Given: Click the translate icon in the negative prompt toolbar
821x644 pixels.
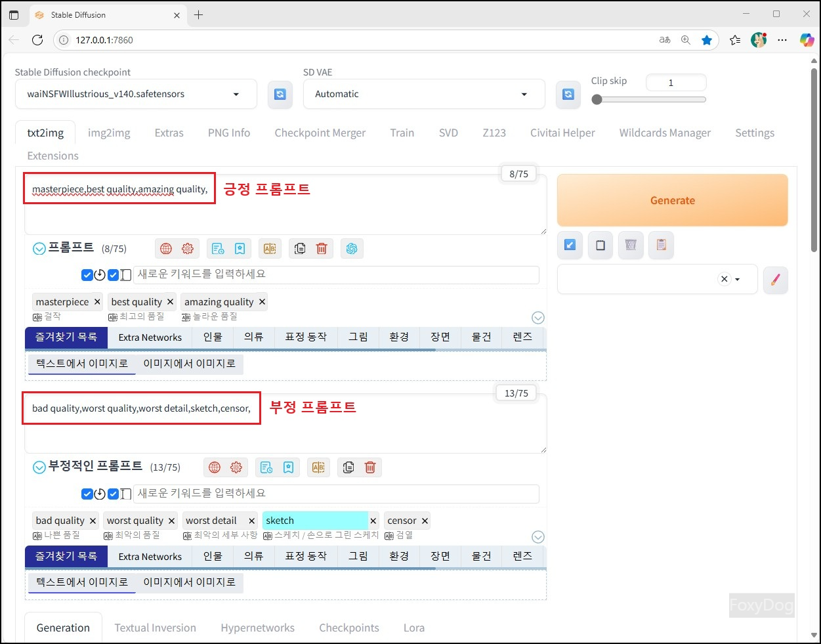Looking at the screenshot, I should pyautogui.click(x=318, y=467).
